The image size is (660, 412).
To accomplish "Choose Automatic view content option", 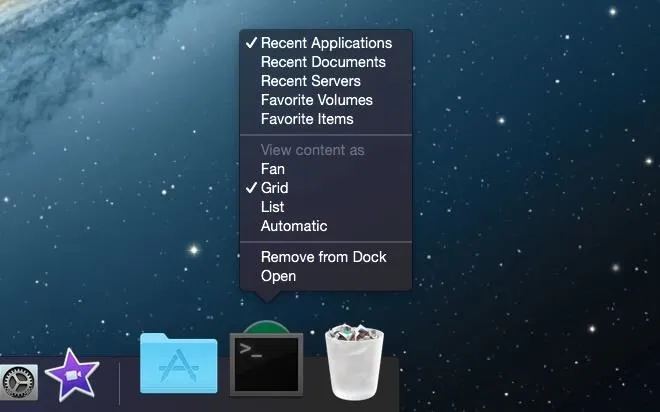I will (325, 226).
